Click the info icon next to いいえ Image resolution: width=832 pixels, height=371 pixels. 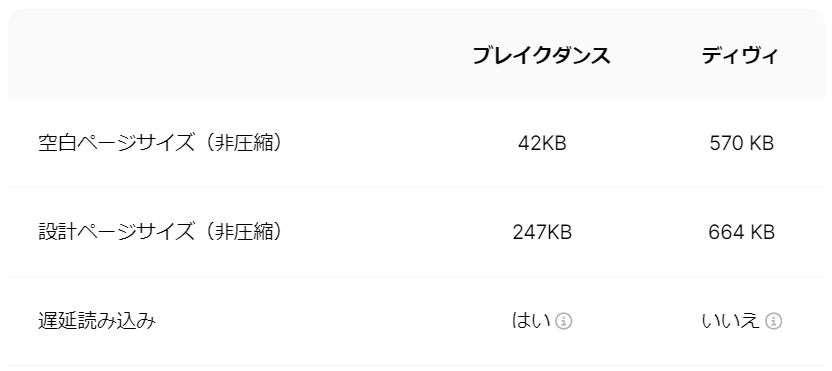[774, 321]
